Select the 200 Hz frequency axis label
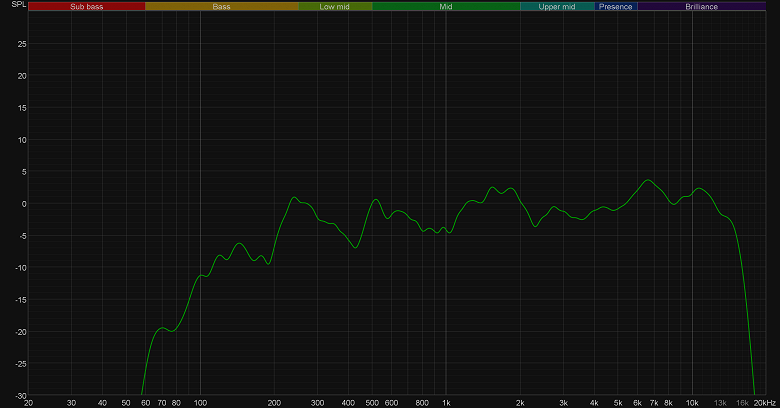Viewport: 780px width, 408px height. tap(274, 403)
